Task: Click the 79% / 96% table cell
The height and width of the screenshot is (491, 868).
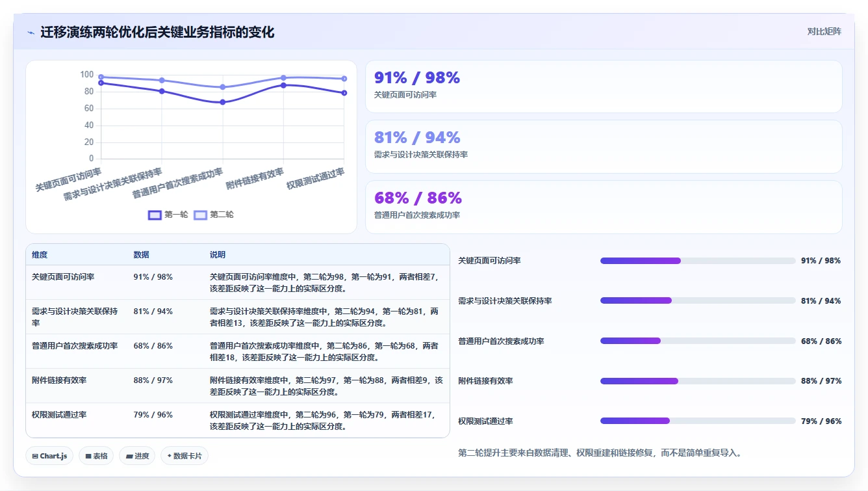Action: click(x=153, y=414)
